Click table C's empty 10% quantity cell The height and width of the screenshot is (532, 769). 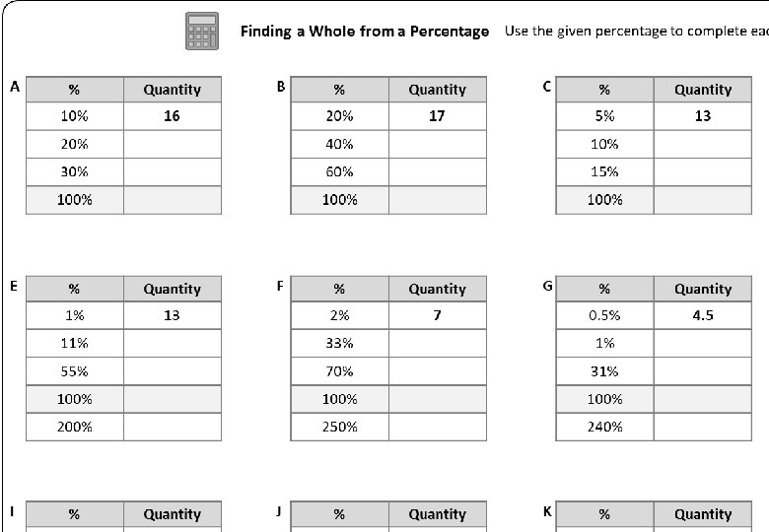(x=703, y=144)
